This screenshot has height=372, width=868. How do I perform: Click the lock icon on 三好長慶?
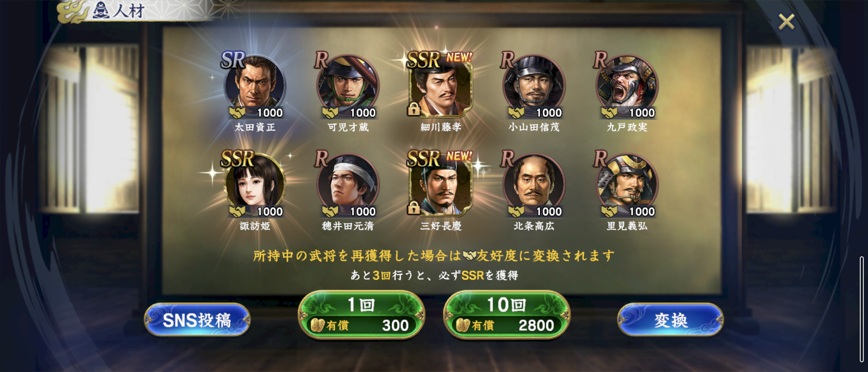(x=414, y=208)
